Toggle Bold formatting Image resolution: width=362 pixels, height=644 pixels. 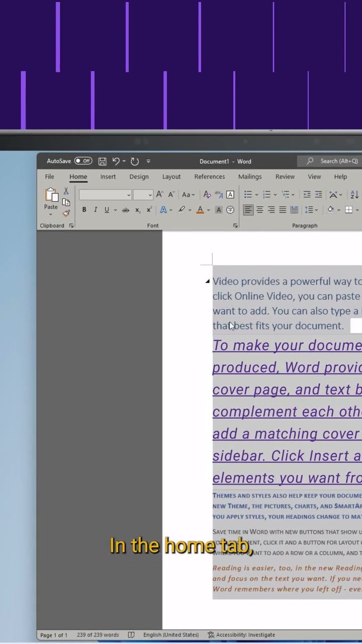(x=84, y=210)
